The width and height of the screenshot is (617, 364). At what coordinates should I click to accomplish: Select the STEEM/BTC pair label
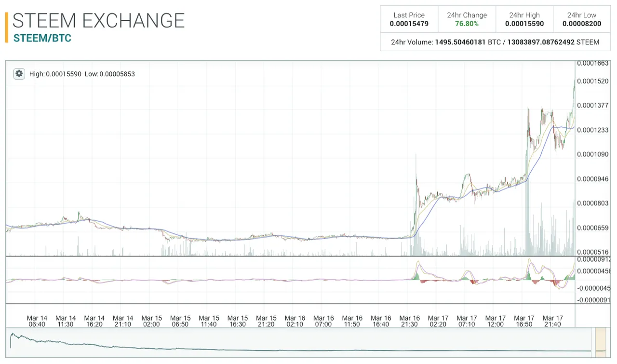(x=42, y=38)
